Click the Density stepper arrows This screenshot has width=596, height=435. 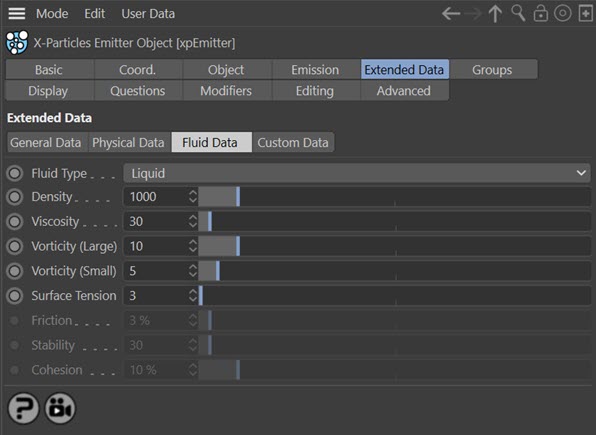(193, 197)
